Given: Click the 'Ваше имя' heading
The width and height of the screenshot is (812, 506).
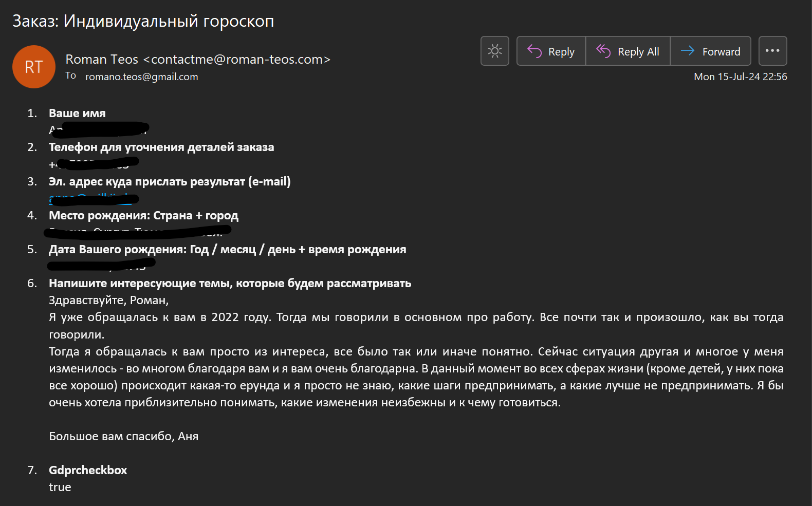Looking at the screenshot, I should pyautogui.click(x=77, y=113).
